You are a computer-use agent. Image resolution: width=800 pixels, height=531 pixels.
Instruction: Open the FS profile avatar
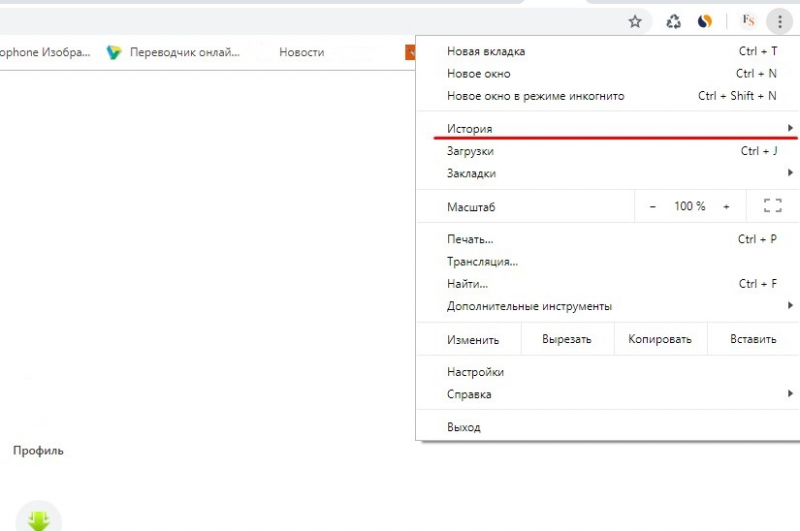[747, 21]
